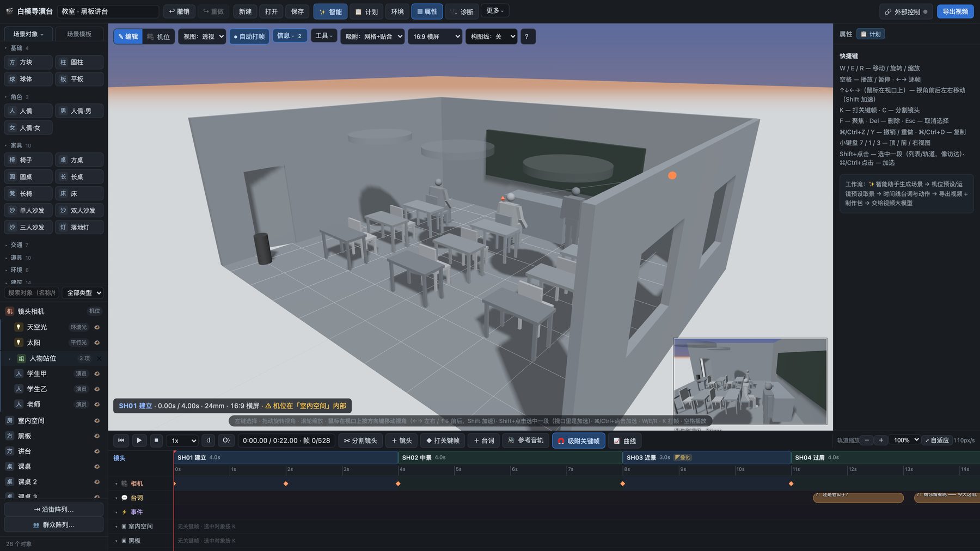Viewport: 980px width, 551px height.
Task: Insert a 双人沙发 two-seat sofa
Action: point(79,210)
